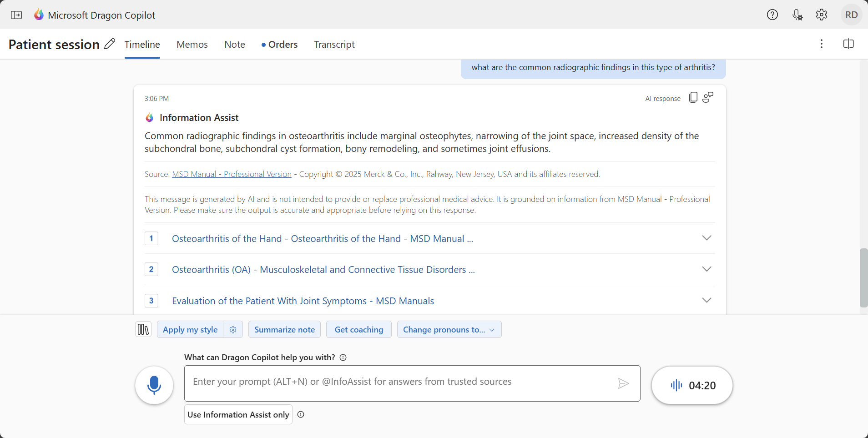
Task: Open the Settings gear in header
Action: 821,15
